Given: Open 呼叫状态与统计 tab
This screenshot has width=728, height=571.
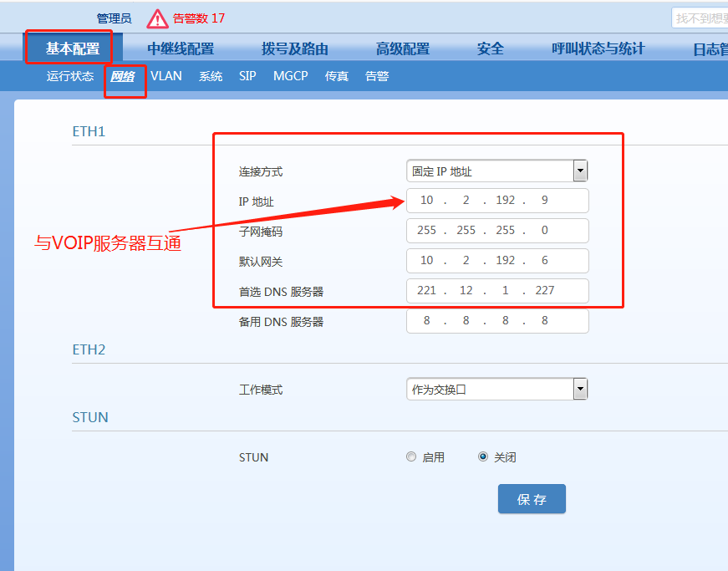Looking at the screenshot, I should click(598, 48).
